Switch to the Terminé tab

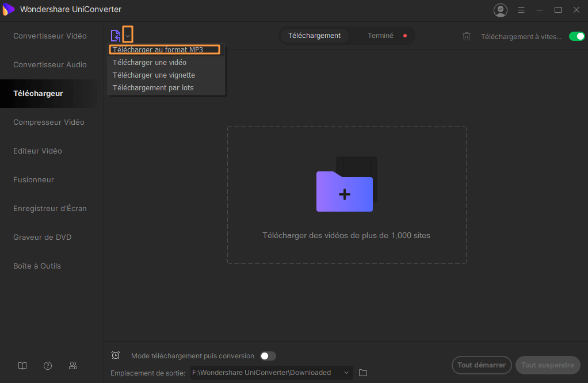click(x=381, y=36)
